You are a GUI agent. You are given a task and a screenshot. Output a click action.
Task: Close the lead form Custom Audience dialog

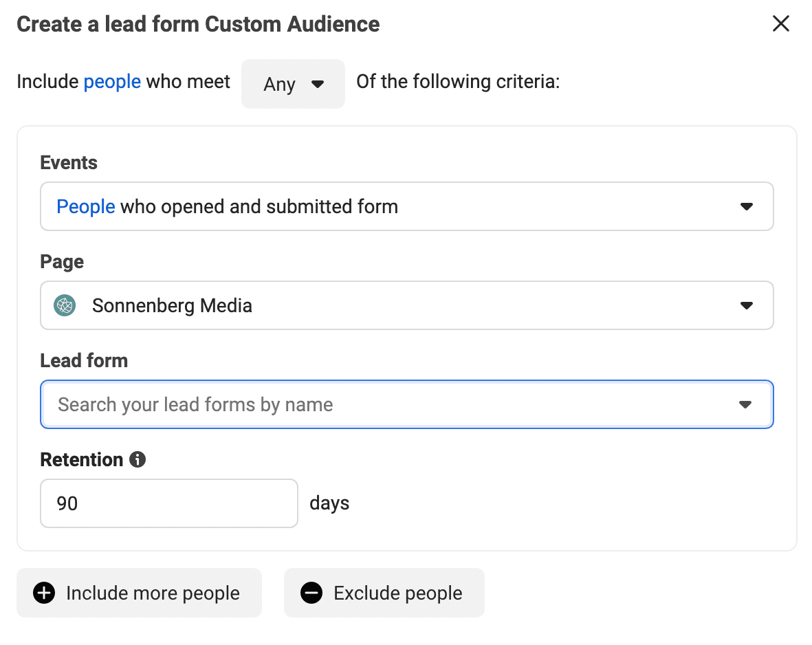coord(780,24)
